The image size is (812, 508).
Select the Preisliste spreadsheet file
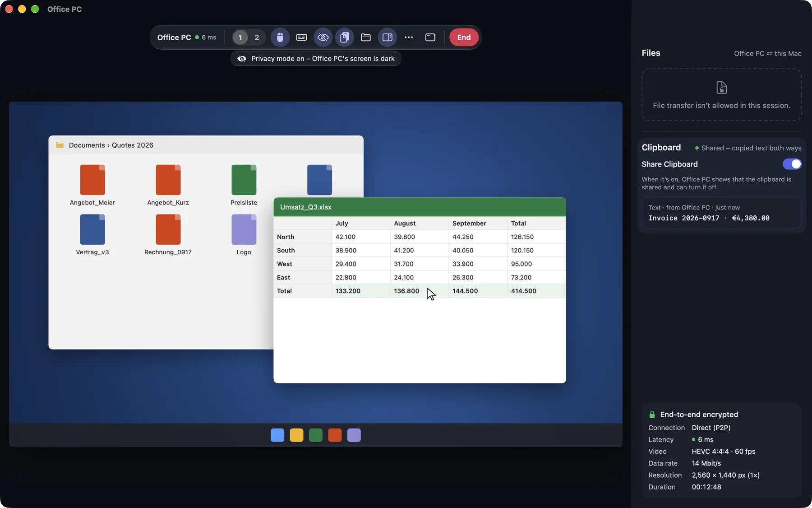pos(244,185)
